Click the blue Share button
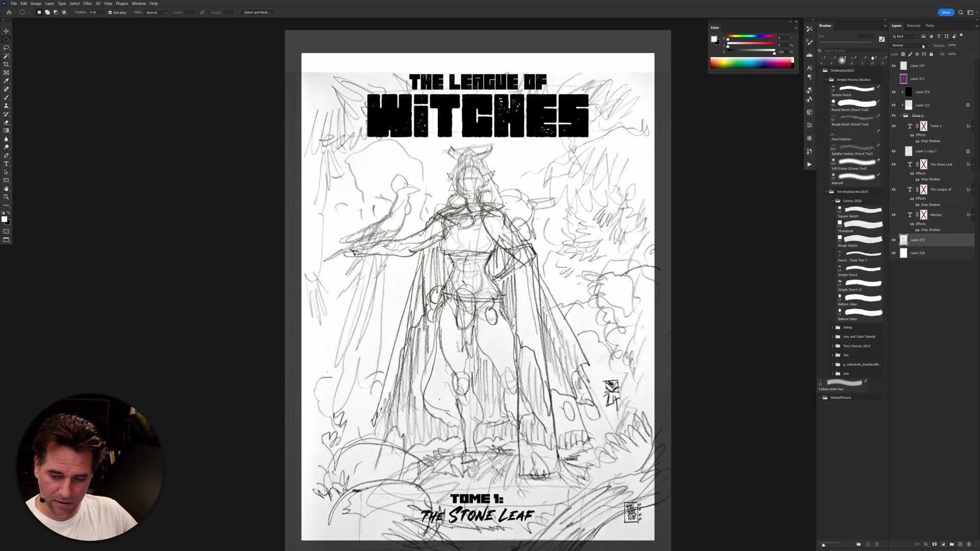The height and width of the screenshot is (551, 980). click(x=945, y=12)
